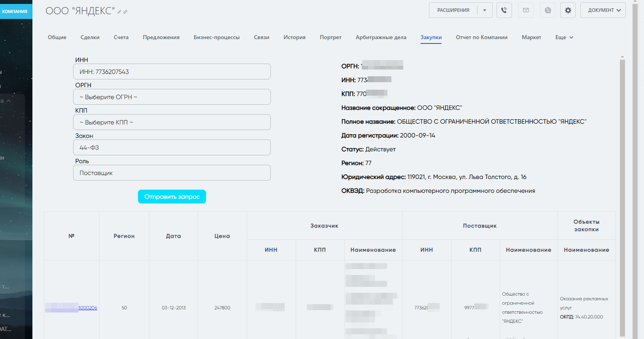Switch to the Арбитражные дела tab

tap(381, 37)
